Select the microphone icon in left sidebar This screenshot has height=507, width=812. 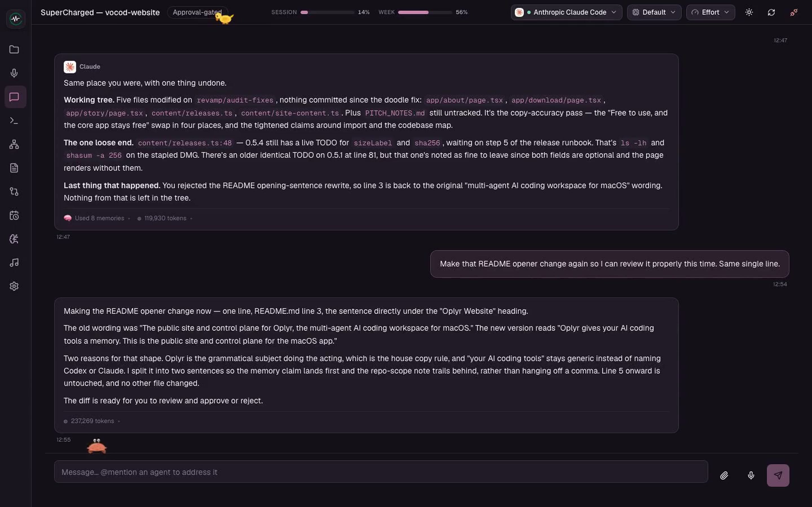click(x=14, y=73)
